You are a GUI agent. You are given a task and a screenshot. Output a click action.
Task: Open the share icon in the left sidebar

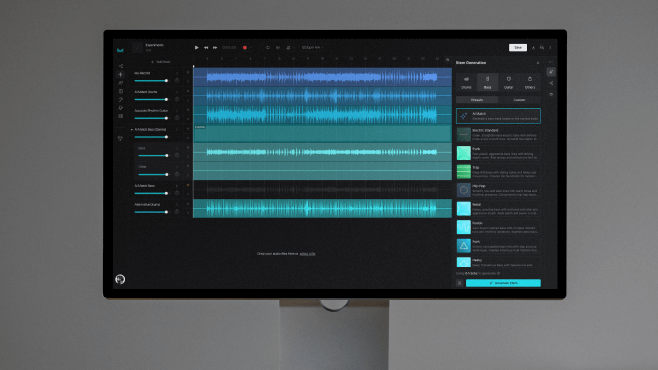pos(121,66)
